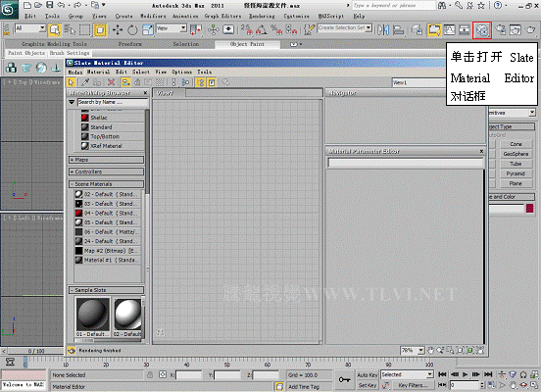Screen dimensions: 541x392
Task: Open the Rendering menu
Action: point(262,16)
